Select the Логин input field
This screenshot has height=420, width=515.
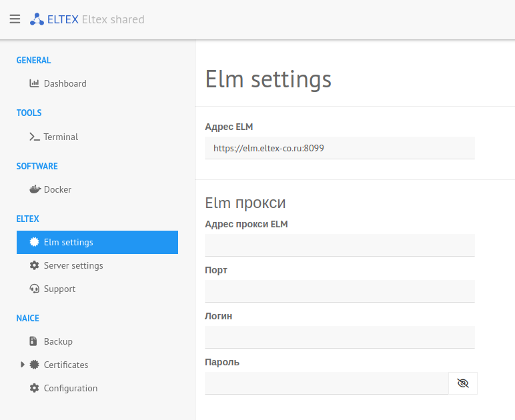click(x=340, y=337)
